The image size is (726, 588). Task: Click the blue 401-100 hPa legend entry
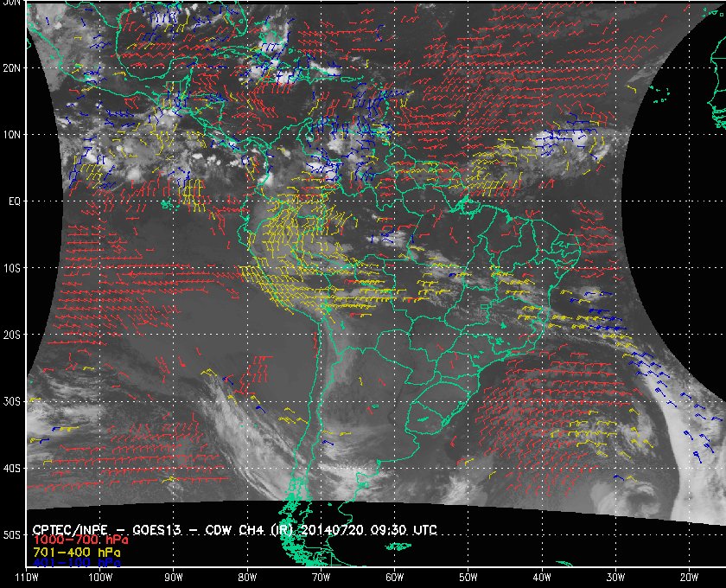(76, 564)
